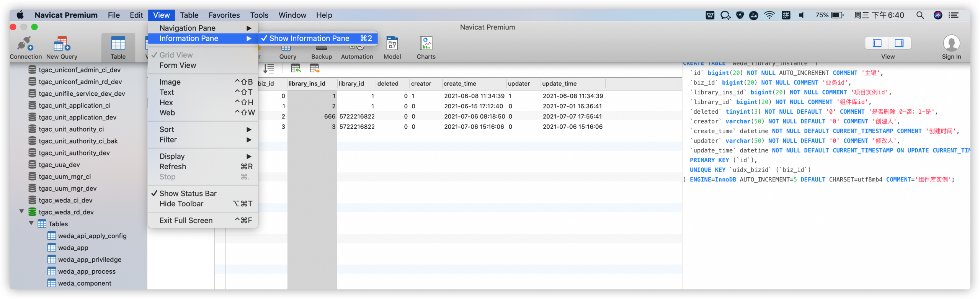
Task: Open a New Query from toolbar
Action: pos(62,44)
